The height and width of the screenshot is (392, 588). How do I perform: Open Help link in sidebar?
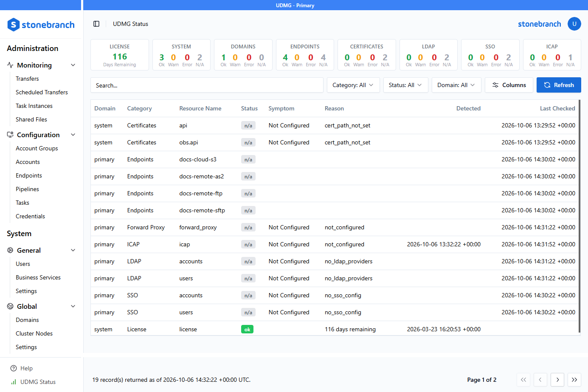click(x=26, y=368)
